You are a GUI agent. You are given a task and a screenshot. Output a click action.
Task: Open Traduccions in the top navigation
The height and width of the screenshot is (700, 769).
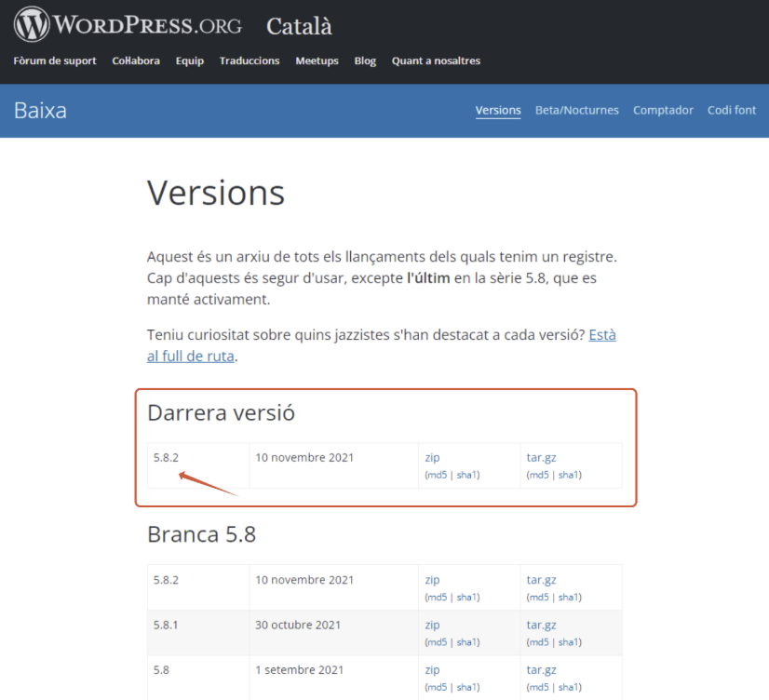[x=250, y=61]
